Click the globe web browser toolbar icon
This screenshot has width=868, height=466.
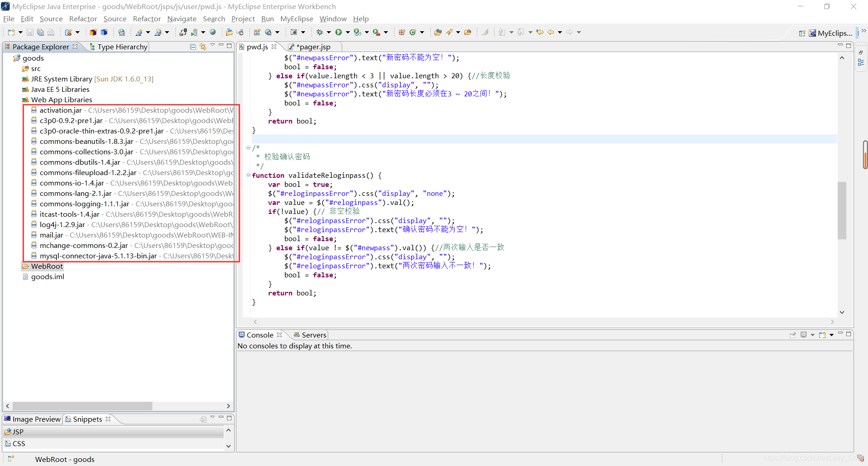click(x=212, y=32)
